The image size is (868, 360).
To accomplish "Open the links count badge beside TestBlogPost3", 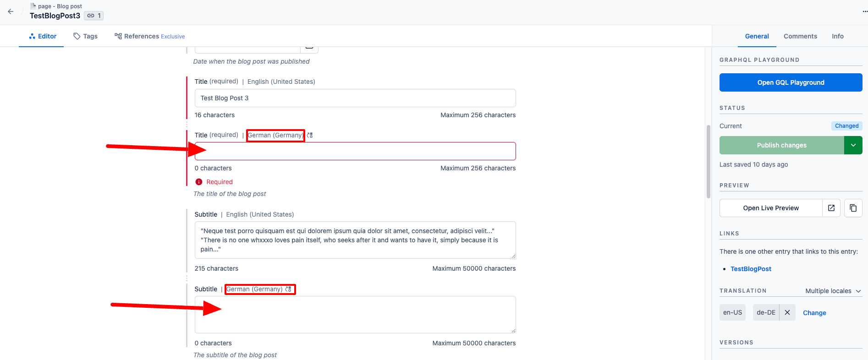I will [x=94, y=16].
